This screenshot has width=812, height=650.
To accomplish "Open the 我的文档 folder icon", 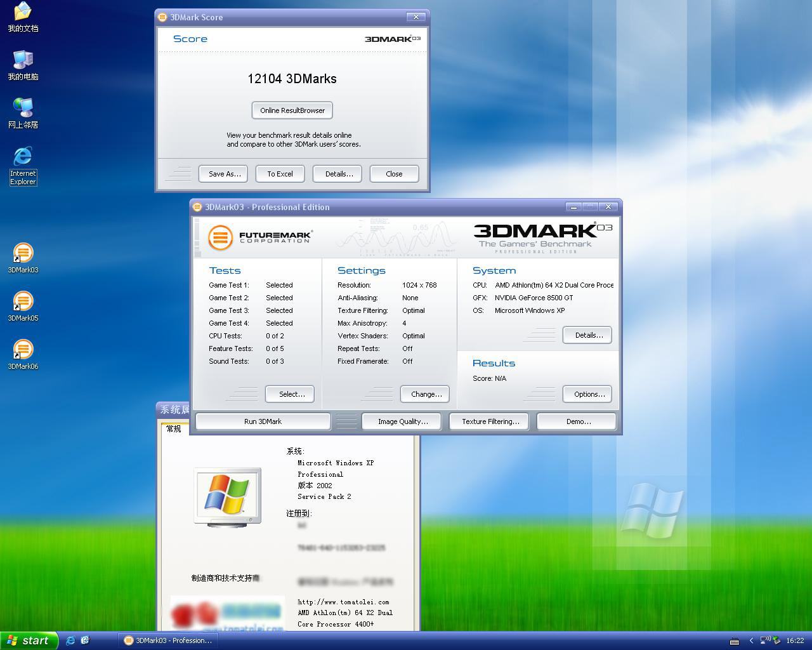I will click(23, 12).
